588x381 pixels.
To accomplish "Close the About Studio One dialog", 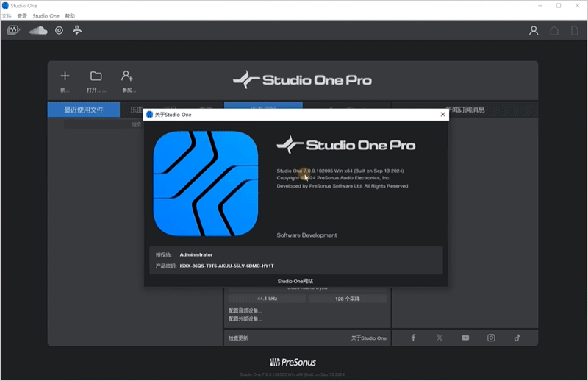I will click(x=443, y=115).
